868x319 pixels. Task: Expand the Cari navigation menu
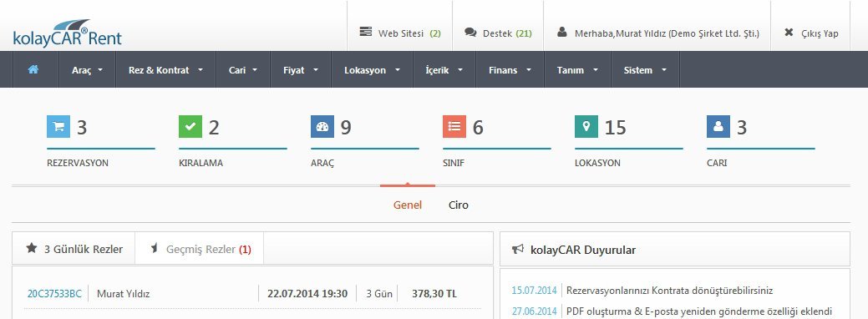(243, 70)
